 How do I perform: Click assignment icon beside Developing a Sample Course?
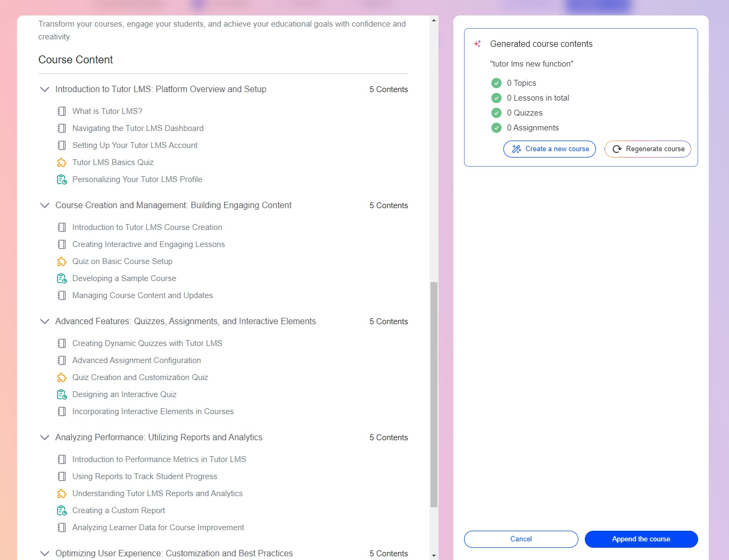point(62,278)
